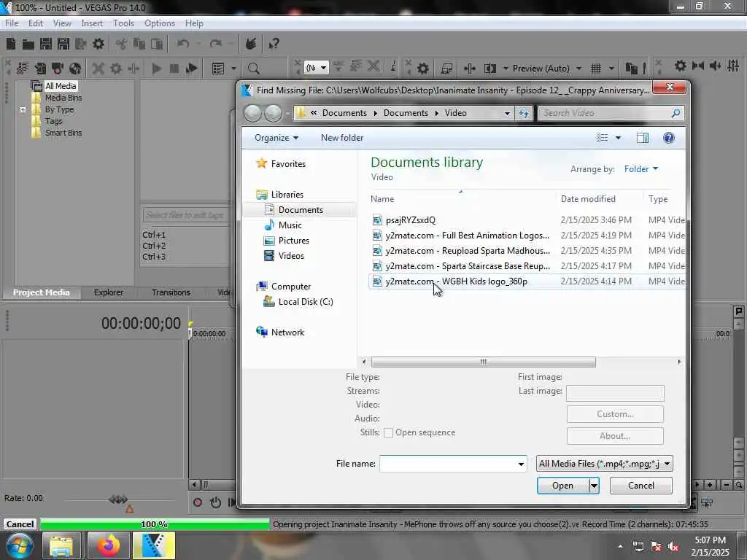Click the Windows Start orb

(x=20, y=545)
